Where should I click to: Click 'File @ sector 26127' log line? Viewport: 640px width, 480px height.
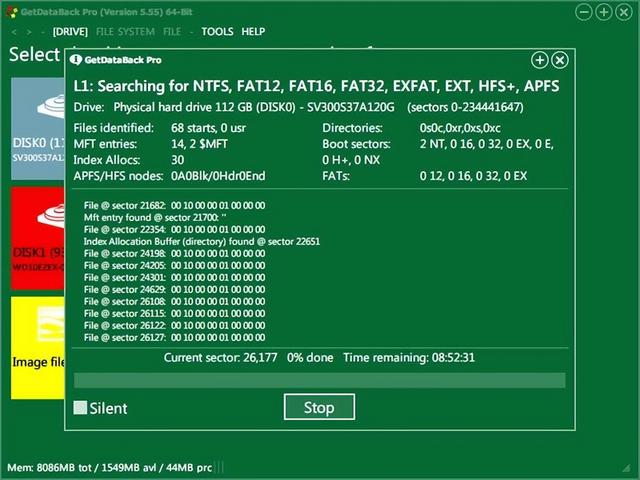pos(175,338)
